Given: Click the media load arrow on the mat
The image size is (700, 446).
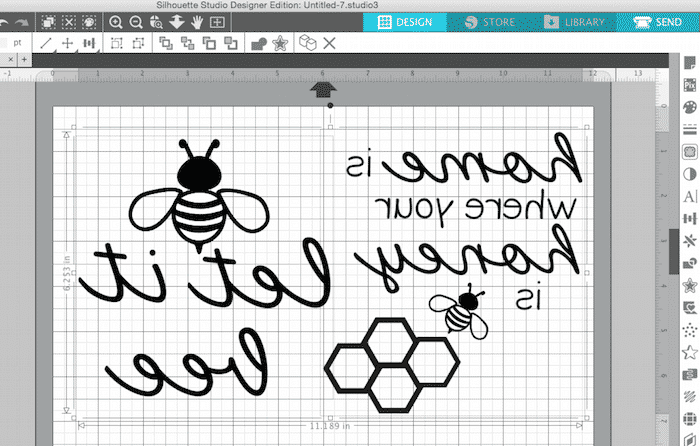Looking at the screenshot, I should 324,89.
